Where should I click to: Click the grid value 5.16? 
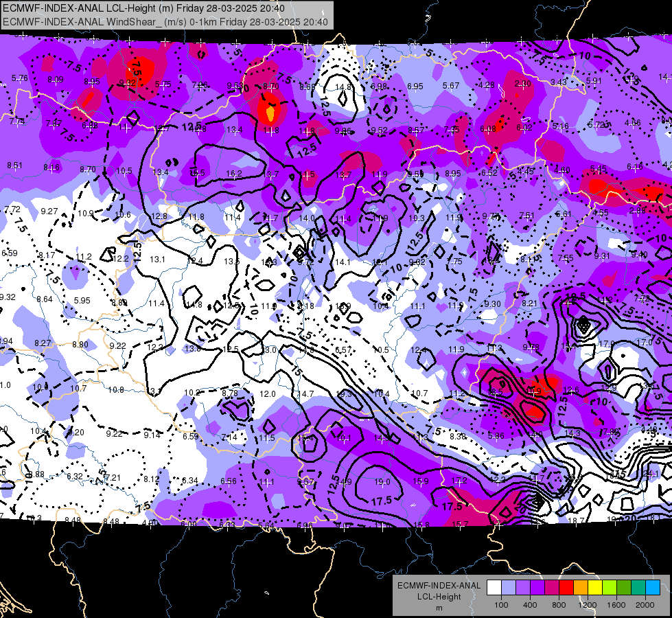pos(561,126)
